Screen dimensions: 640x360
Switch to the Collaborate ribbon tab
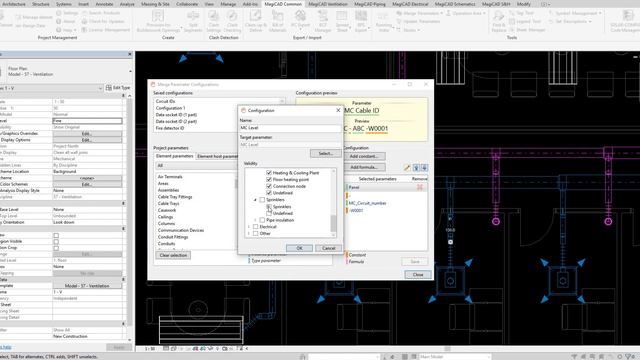tap(187, 4)
